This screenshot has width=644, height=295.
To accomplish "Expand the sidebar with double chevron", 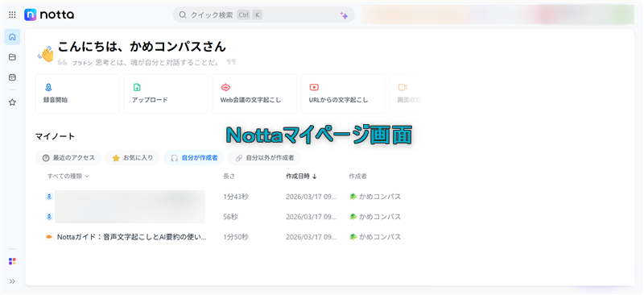I will pyautogui.click(x=12, y=281).
